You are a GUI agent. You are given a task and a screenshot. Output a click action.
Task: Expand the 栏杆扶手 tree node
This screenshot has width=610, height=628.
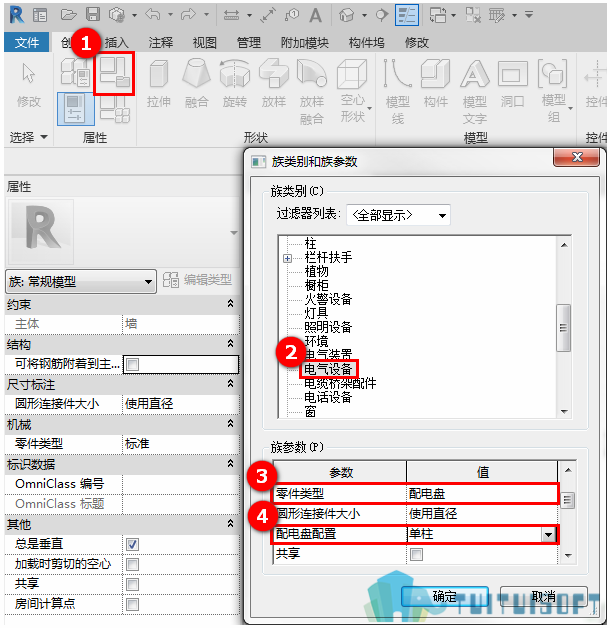[x=287, y=258]
